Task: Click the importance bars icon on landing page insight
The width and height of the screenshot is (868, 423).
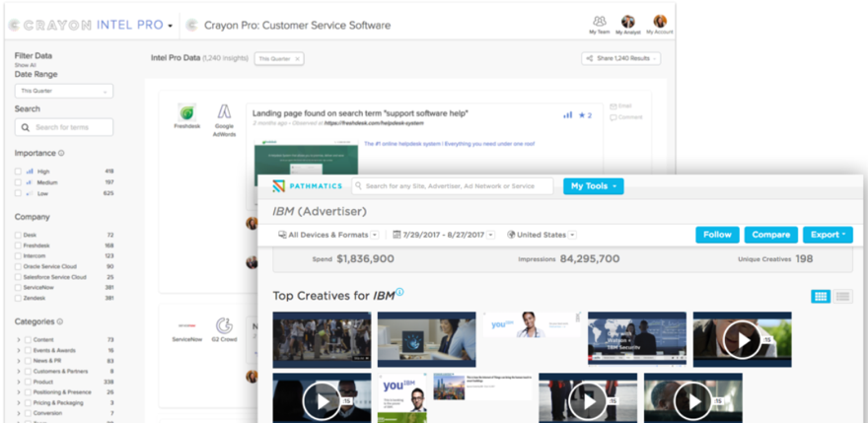Action: point(567,115)
